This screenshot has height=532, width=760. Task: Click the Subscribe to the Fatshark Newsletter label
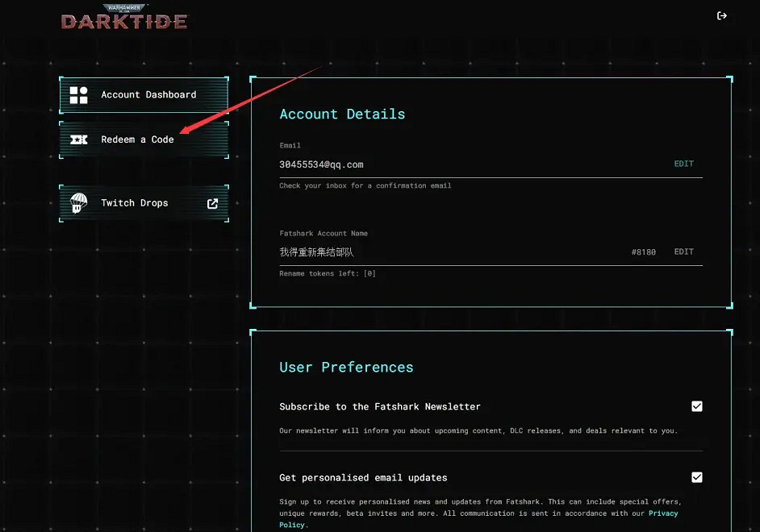(x=380, y=407)
